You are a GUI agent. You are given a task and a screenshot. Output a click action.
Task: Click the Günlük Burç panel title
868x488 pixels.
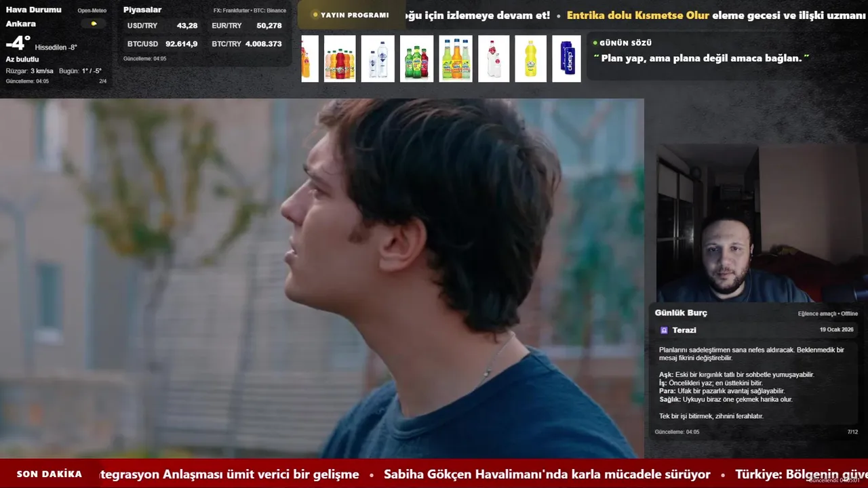click(x=681, y=313)
